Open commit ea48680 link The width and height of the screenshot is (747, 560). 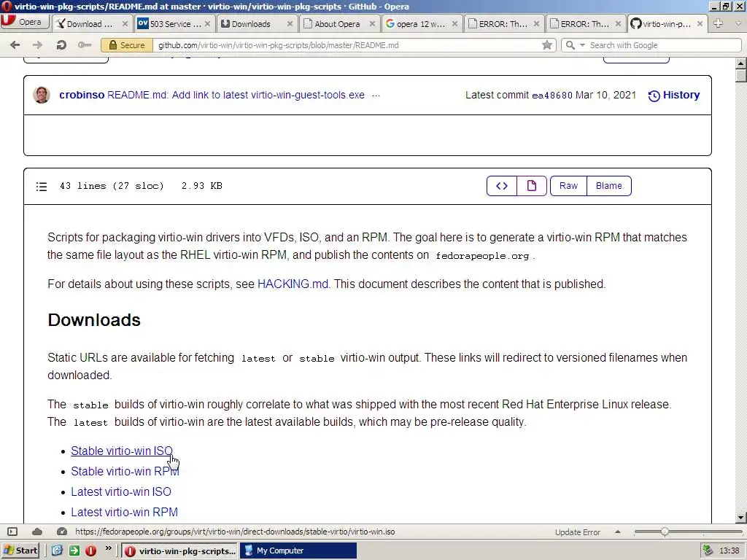[x=551, y=96]
